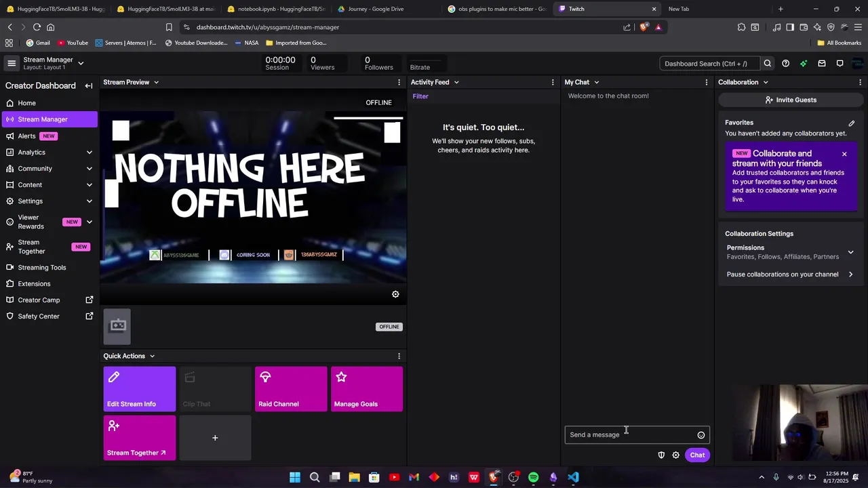
Task: Click the Stream Together quick action tile
Action: 140,438
